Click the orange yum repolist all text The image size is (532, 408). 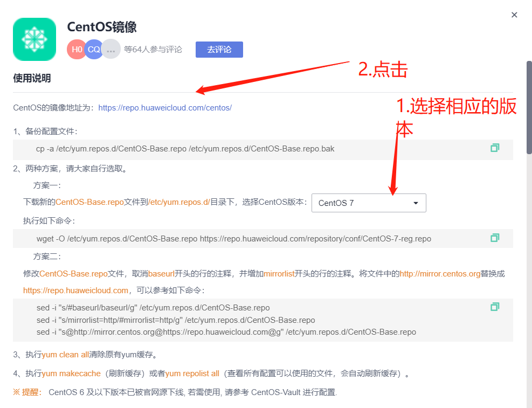click(192, 374)
